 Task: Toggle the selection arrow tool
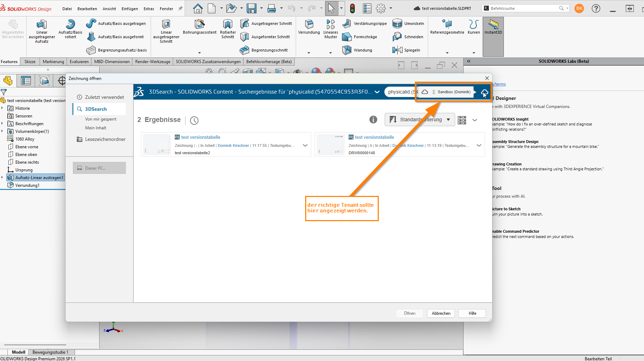[331, 8]
